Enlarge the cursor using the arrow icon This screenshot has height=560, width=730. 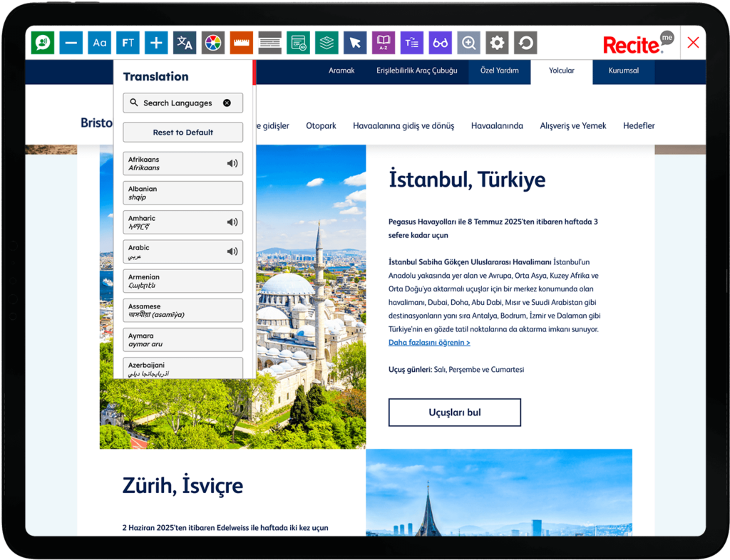click(x=355, y=42)
